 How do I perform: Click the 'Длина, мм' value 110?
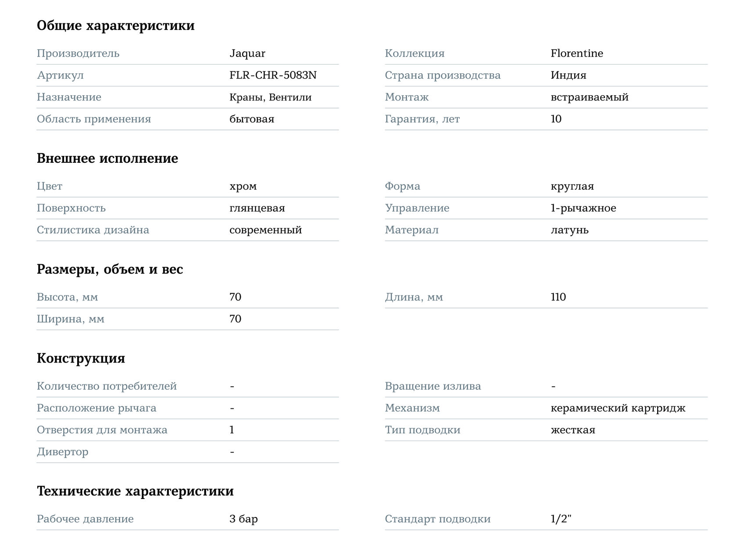pos(558,297)
